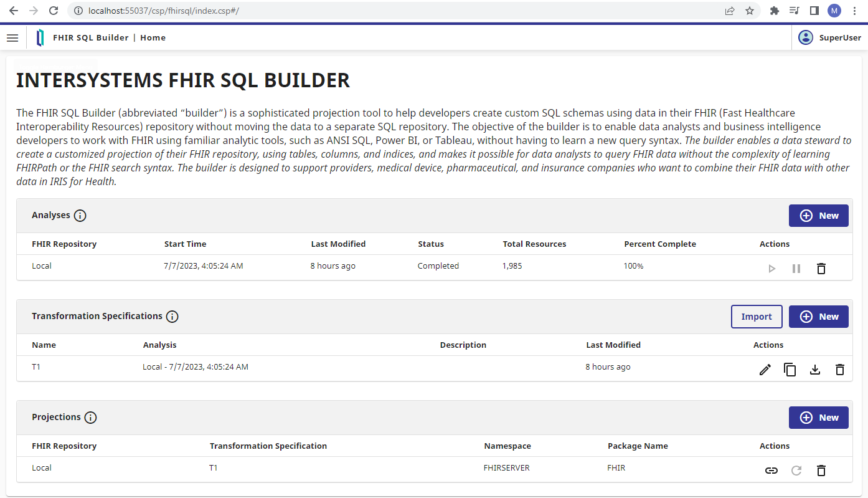
Task: Show info about Analyses section
Action: coord(80,216)
